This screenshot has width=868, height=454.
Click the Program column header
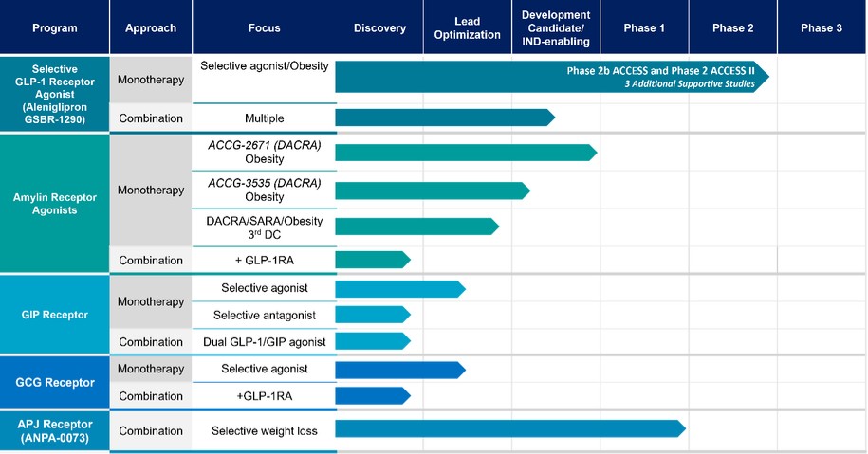pos(54,27)
